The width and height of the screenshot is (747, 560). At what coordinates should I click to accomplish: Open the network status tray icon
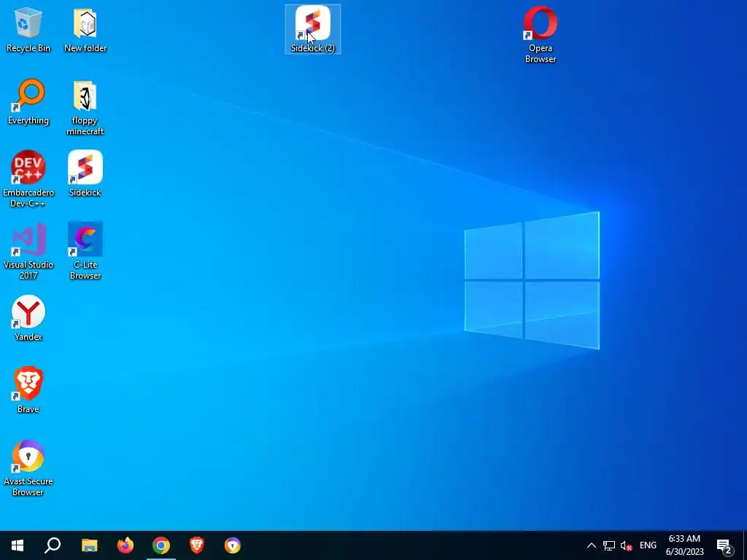point(609,545)
